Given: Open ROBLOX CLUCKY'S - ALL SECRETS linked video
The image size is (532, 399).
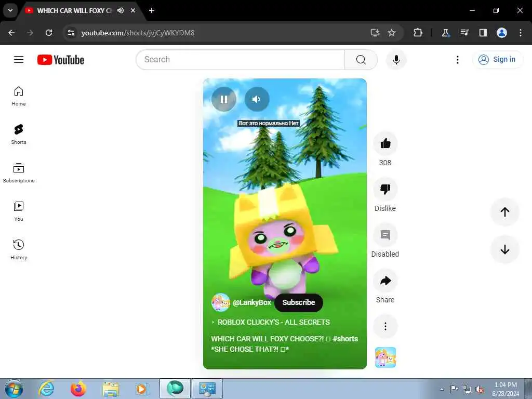Looking at the screenshot, I should (273, 322).
